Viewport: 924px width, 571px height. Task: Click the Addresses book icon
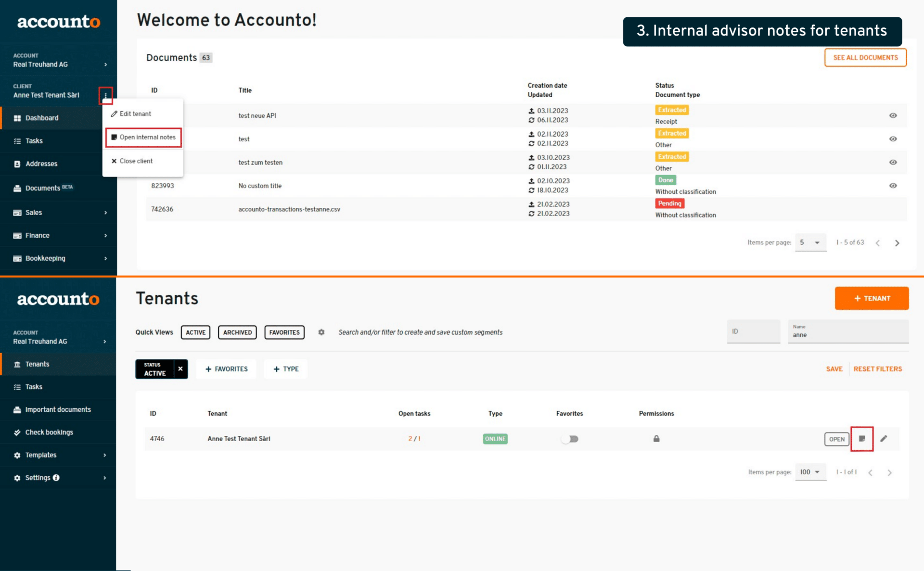17,164
